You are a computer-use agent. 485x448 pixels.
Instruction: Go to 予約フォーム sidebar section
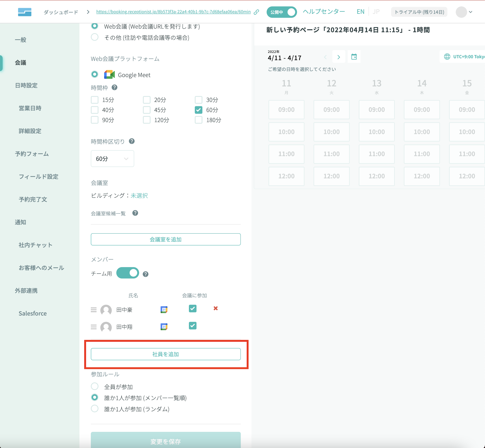[32, 154]
